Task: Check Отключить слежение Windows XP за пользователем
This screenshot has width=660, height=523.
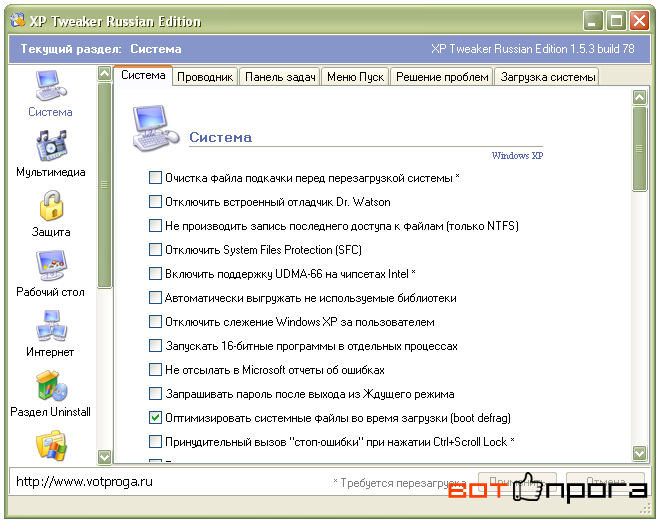Action: click(155, 322)
